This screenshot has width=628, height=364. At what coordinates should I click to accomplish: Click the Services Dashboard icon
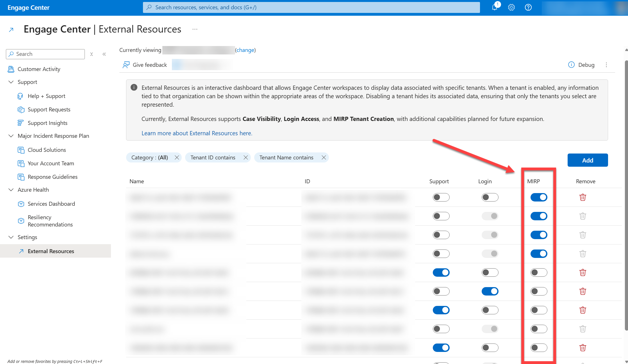21,204
